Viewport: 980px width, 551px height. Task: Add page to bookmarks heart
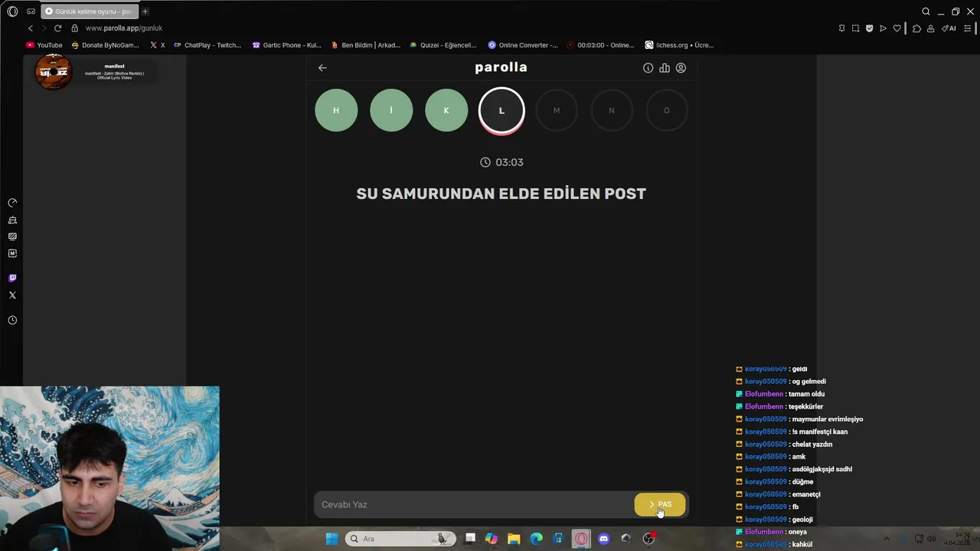click(x=897, y=28)
